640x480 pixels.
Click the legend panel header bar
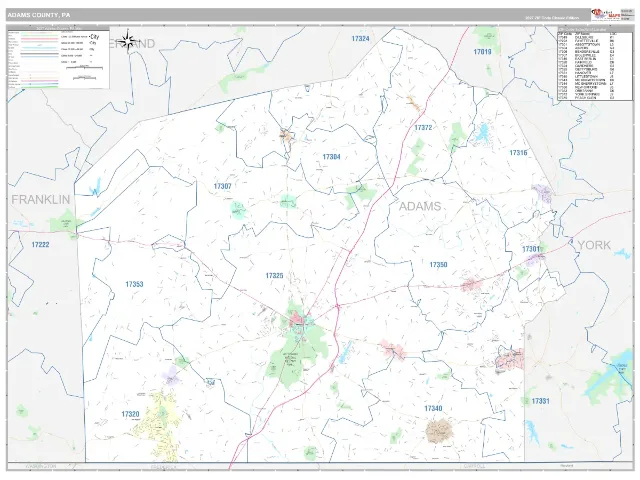tap(59, 28)
